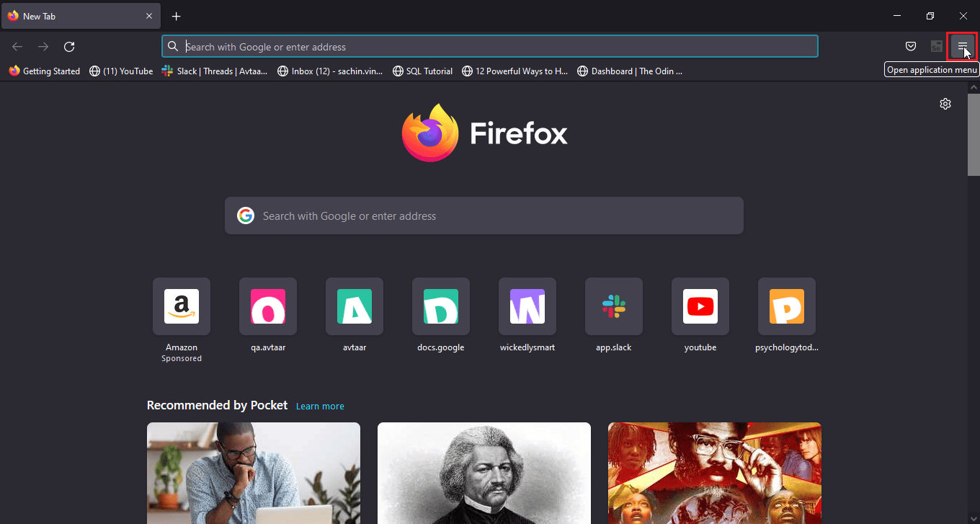Image resolution: width=980 pixels, height=524 pixels.
Task: Open the SQL Tutorial bookmark
Action: click(423, 71)
